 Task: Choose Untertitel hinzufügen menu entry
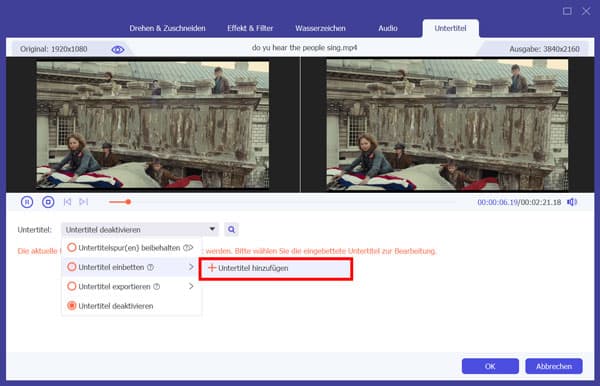click(276, 269)
